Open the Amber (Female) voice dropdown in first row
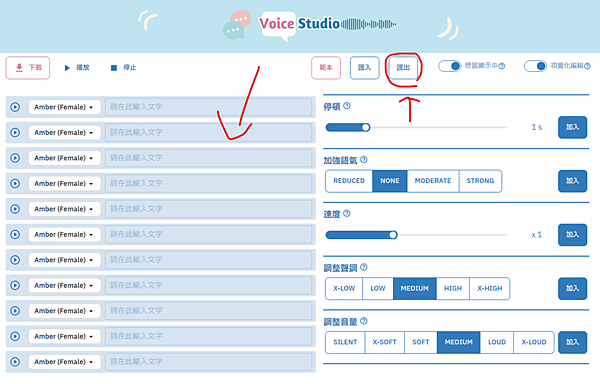This screenshot has width=600, height=384. [x=64, y=107]
